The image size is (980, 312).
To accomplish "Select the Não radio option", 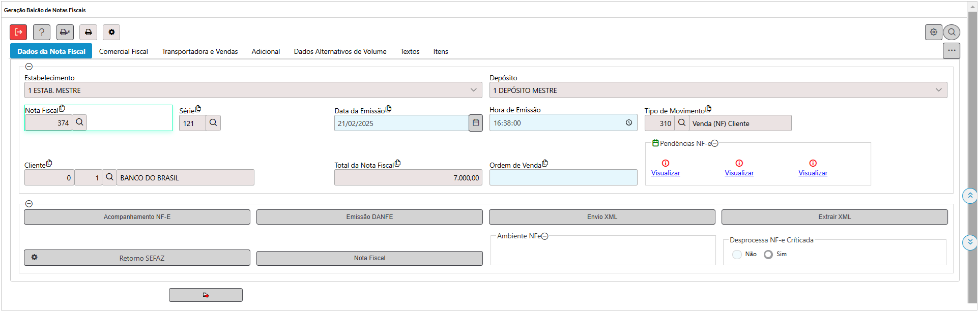I will 737,255.
